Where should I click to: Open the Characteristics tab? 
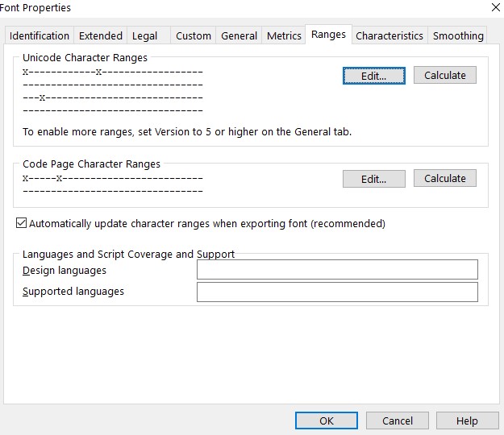click(x=389, y=35)
